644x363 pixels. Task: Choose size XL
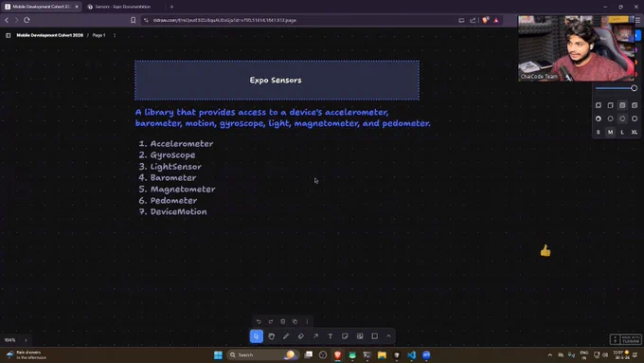point(635,132)
